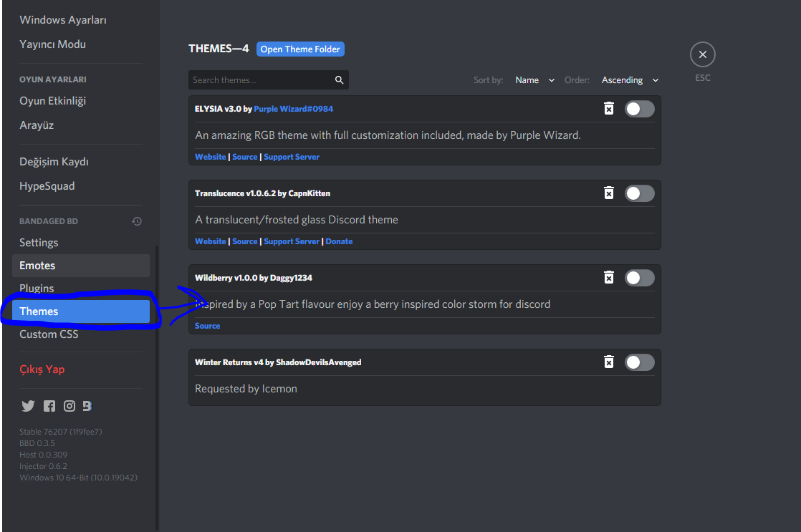Open the Wildberry Source link
This screenshot has height=532, width=801.
(207, 326)
